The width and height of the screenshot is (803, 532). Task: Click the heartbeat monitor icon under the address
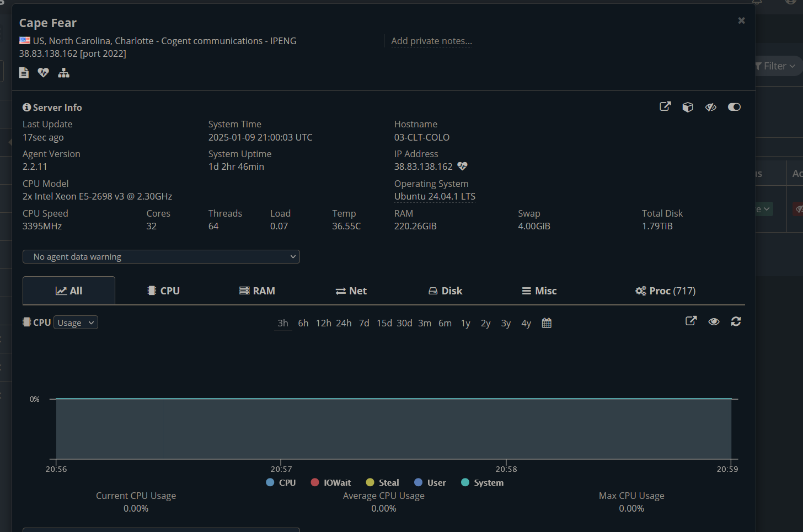[x=43, y=73]
